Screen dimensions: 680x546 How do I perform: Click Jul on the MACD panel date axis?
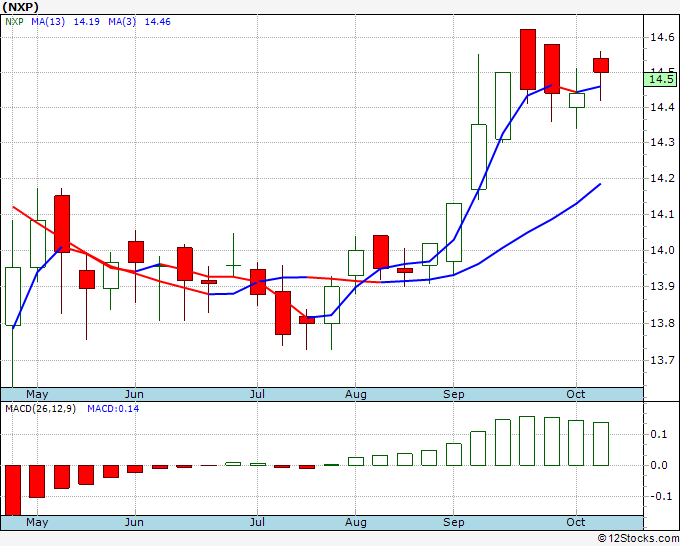point(257,522)
